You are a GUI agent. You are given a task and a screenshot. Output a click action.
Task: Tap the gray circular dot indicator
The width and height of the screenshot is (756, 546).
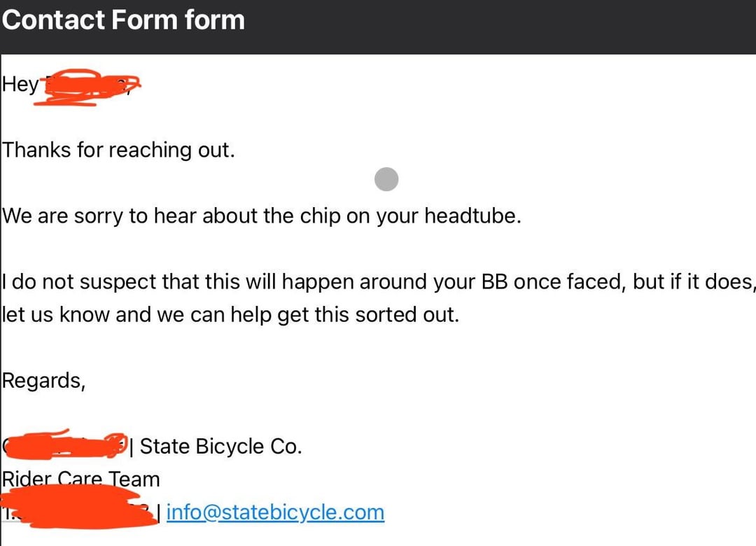pos(386,179)
